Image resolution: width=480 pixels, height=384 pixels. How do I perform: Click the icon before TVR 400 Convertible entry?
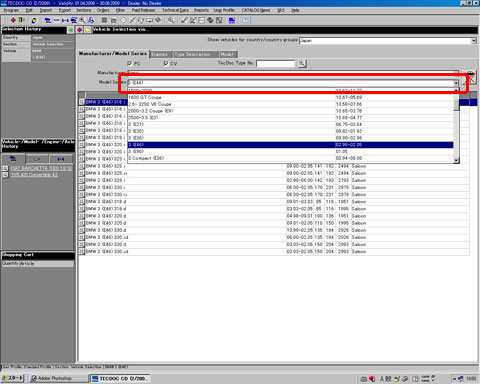click(x=5, y=175)
